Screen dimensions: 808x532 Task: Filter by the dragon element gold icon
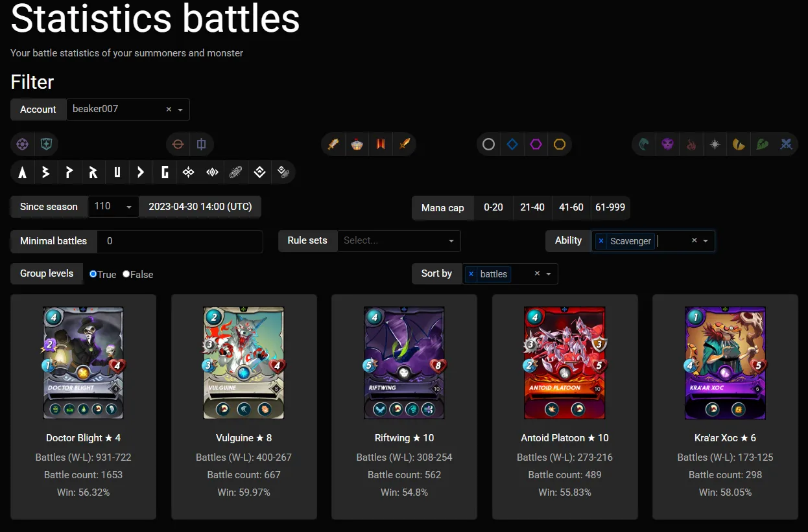click(739, 144)
